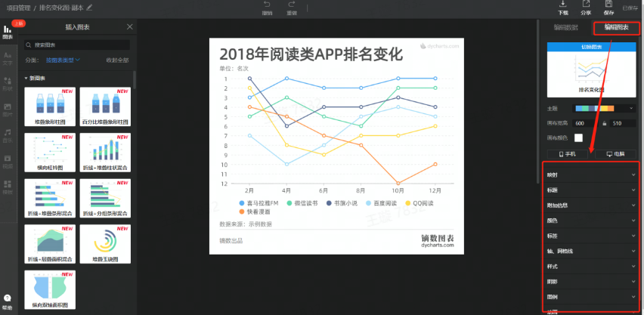Open the 图片 picture sidebar icon

click(8, 110)
